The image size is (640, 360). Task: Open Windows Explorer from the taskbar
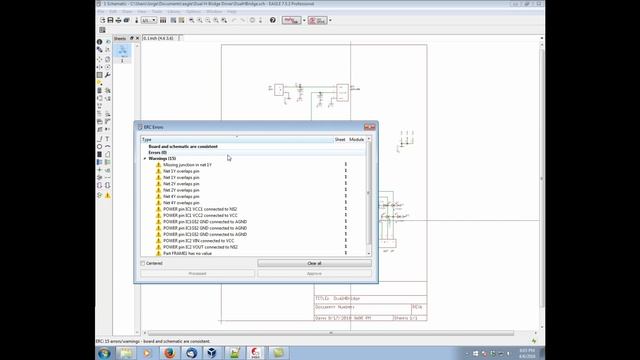pyautogui.click(x=126, y=353)
